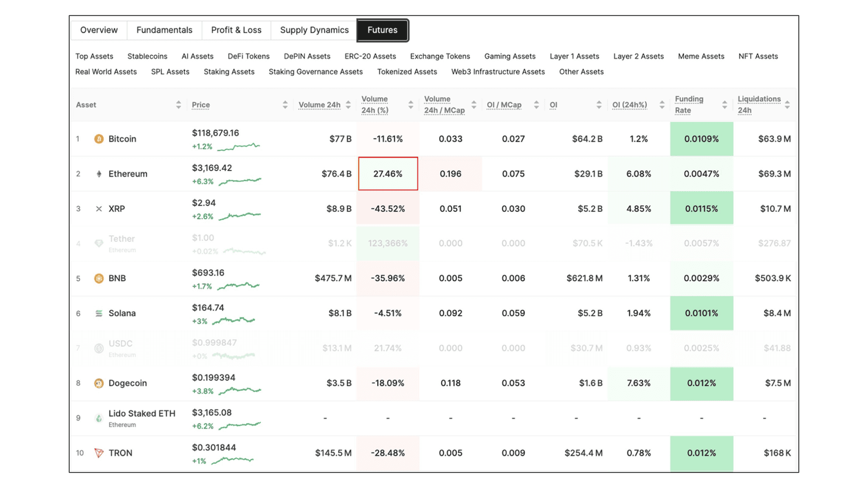
Task: Filter by Layer 1 Assets
Action: pos(574,56)
